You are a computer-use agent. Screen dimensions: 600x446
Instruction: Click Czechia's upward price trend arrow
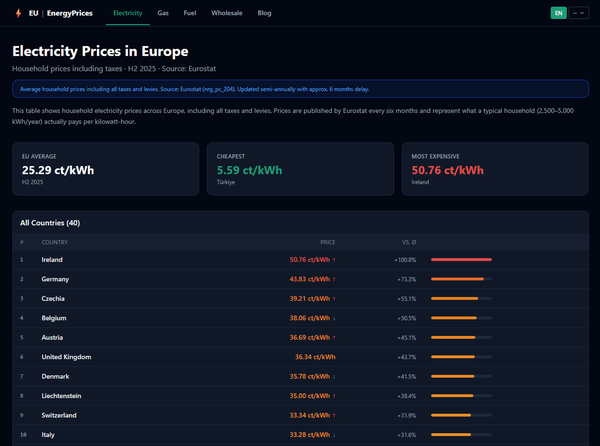[x=334, y=299]
